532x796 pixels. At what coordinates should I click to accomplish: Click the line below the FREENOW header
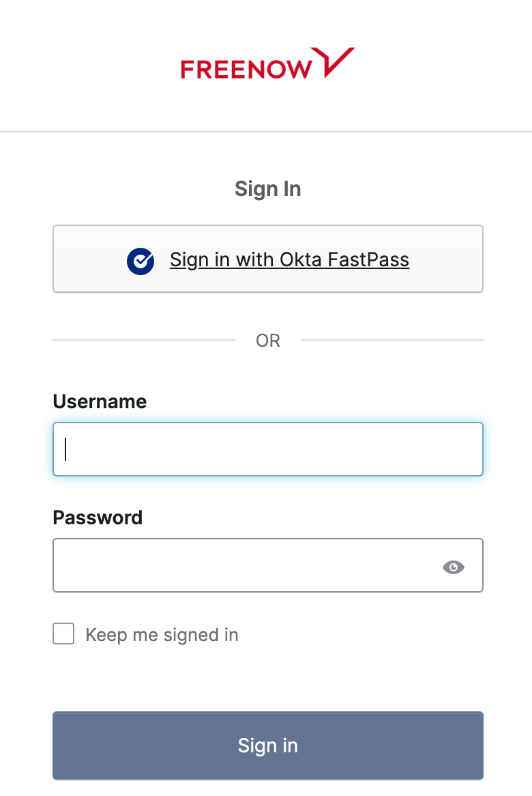(266, 132)
